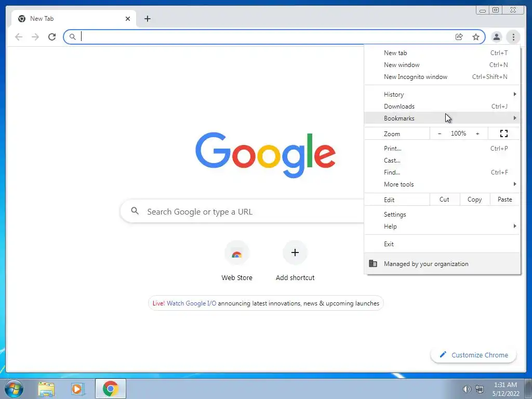
Task: Click the Google logo
Action: 265,155
